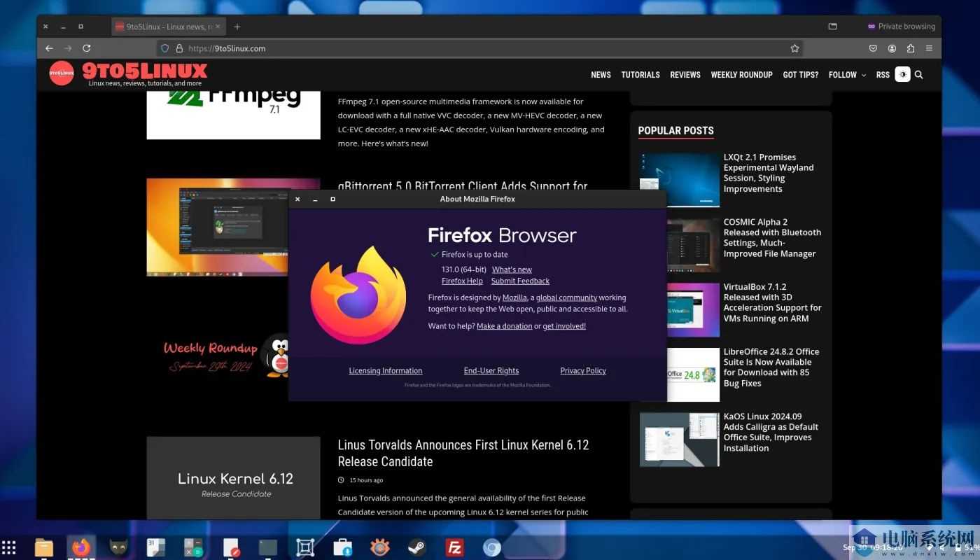The width and height of the screenshot is (980, 560).
Task: Open the Extensions puzzle icon
Action: (911, 48)
